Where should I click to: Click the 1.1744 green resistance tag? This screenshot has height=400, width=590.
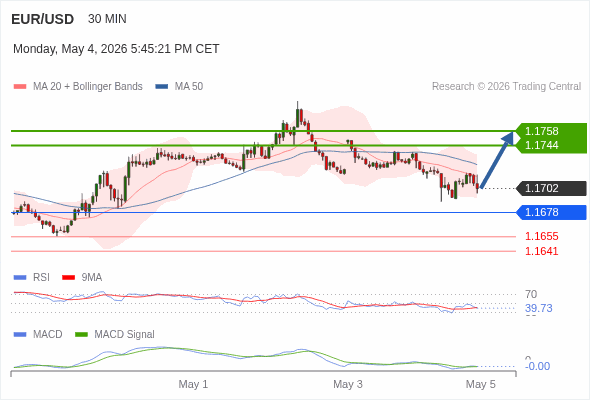[x=551, y=145]
